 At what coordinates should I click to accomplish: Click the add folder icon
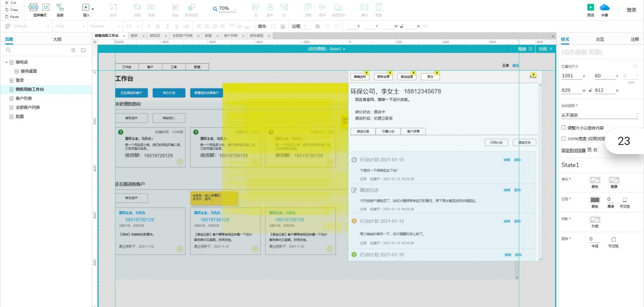point(83,50)
